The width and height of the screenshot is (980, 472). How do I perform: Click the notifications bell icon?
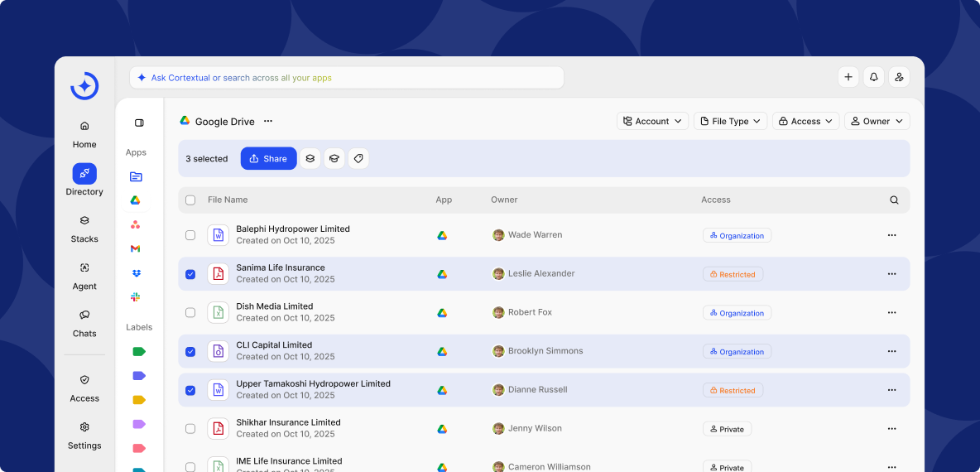click(873, 77)
